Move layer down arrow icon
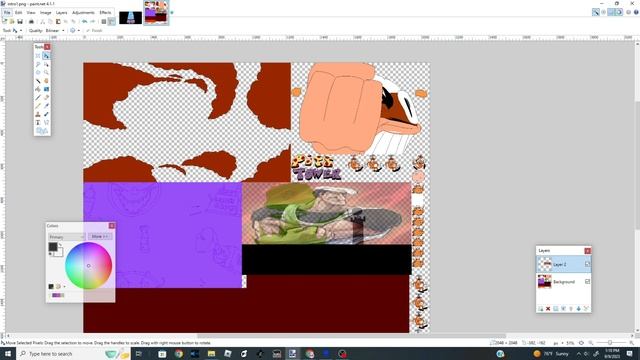The image size is (640, 360). coord(578,309)
